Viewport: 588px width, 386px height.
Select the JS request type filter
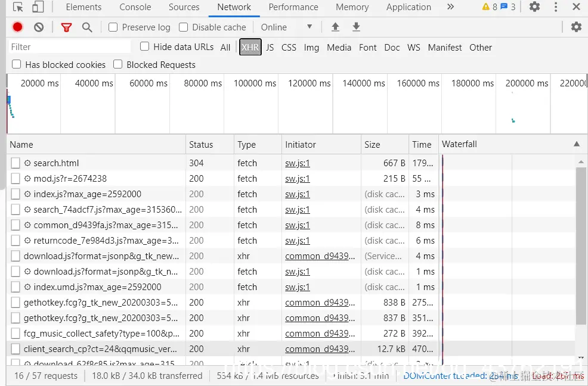click(x=270, y=48)
